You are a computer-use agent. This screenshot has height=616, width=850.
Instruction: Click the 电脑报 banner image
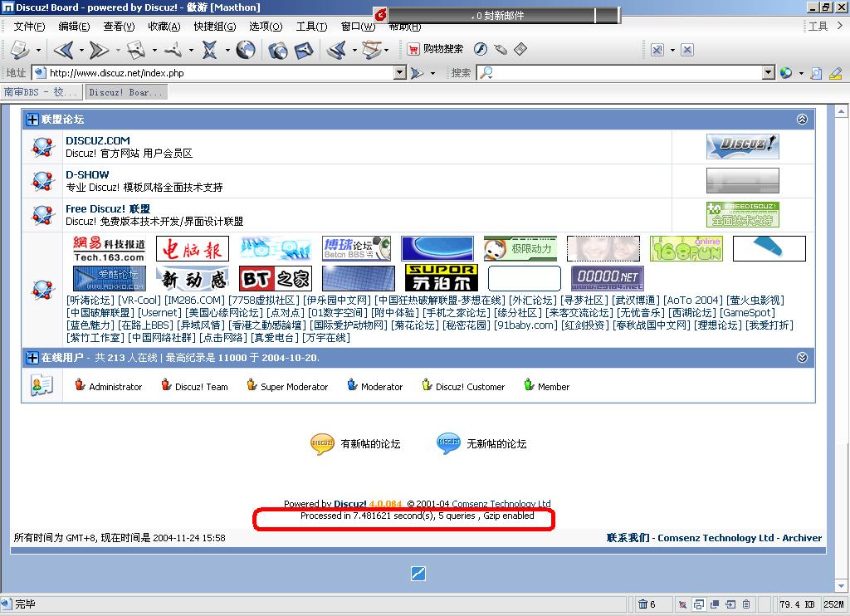(193, 249)
